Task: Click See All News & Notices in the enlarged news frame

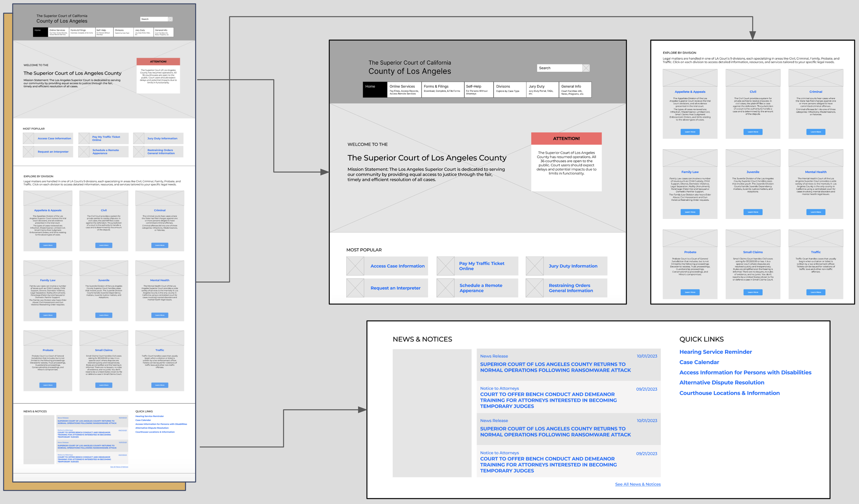Action: coord(638,484)
